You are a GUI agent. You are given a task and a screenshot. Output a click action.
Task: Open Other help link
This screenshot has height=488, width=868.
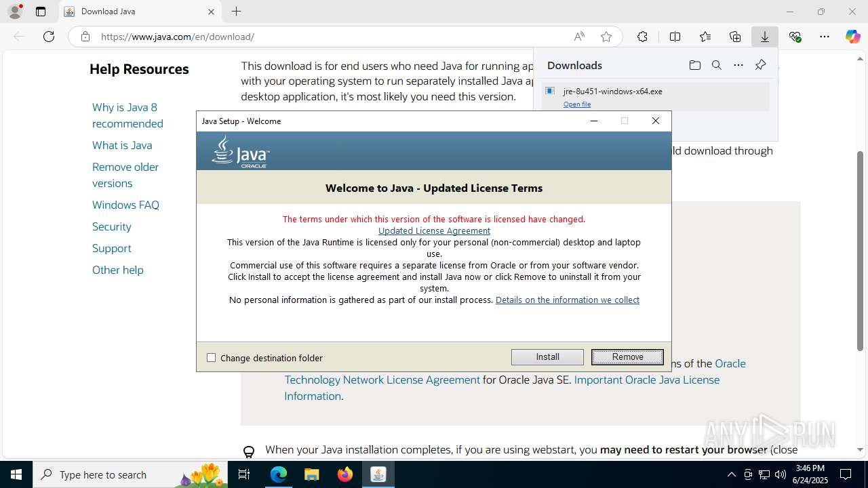[118, 270]
